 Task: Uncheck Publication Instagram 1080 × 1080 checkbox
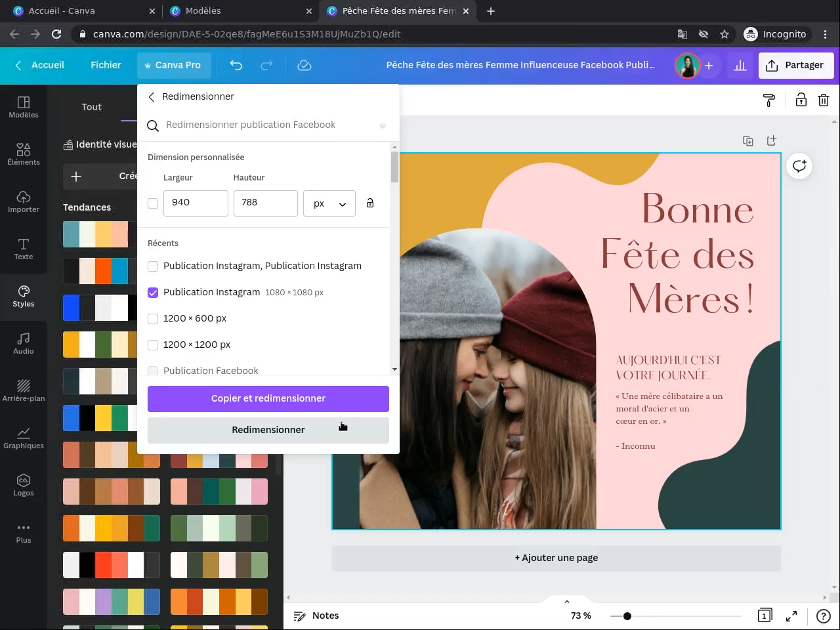point(153,293)
